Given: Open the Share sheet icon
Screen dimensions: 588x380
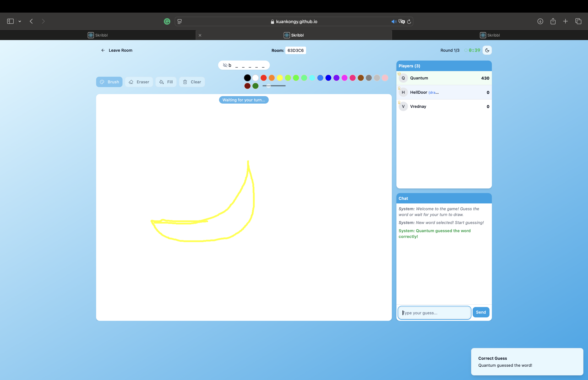Looking at the screenshot, I should tap(553, 21).
